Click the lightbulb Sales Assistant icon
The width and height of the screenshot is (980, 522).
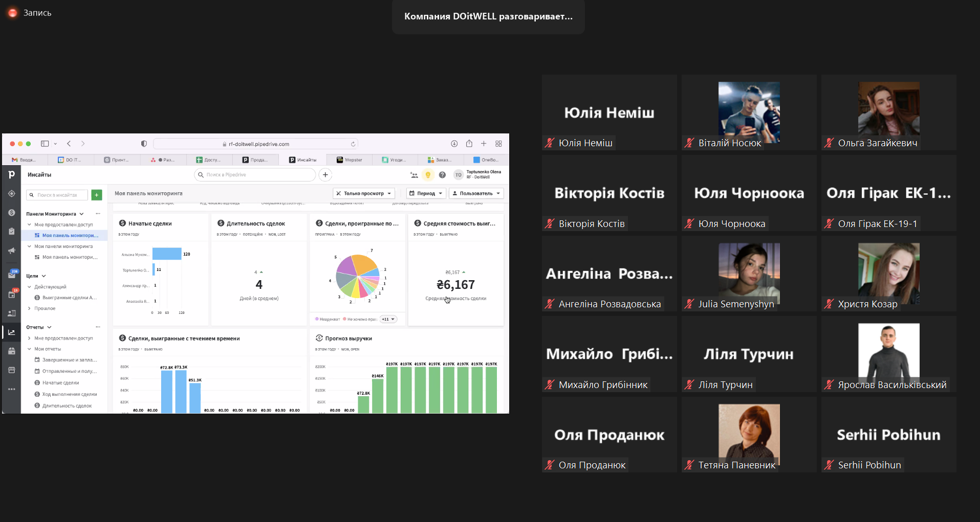tap(428, 175)
